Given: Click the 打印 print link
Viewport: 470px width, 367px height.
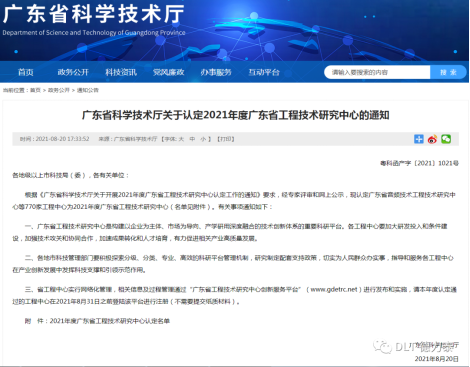Looking at the screenshot, I should coord(226,139).
